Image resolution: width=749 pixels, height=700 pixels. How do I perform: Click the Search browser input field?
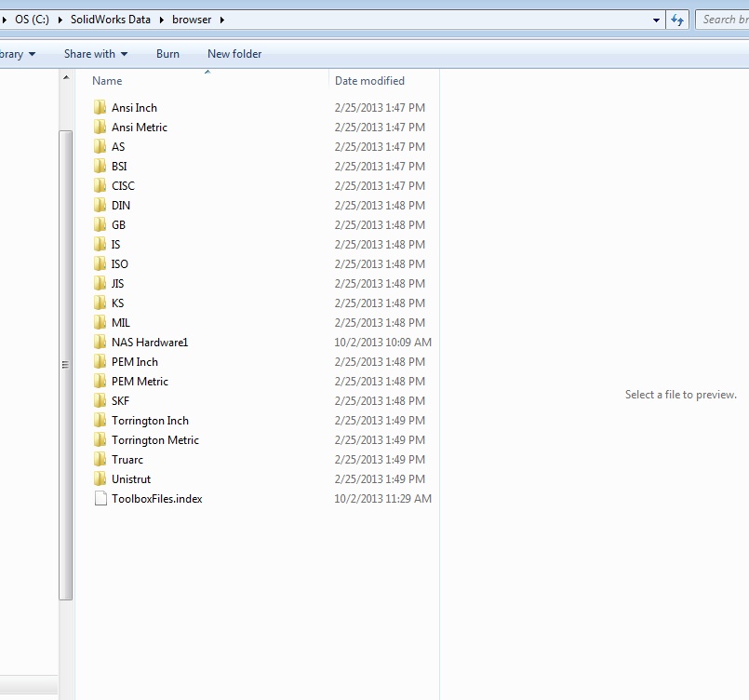[x=723, y=20]
